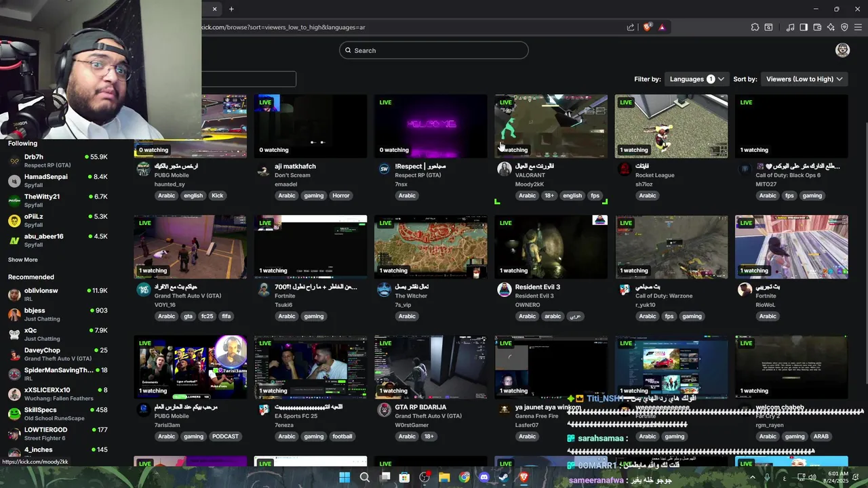868x488 pixels.
Task: Click the taskbar clock showing 6:01 AM
Action: click(x=837, y=477)
